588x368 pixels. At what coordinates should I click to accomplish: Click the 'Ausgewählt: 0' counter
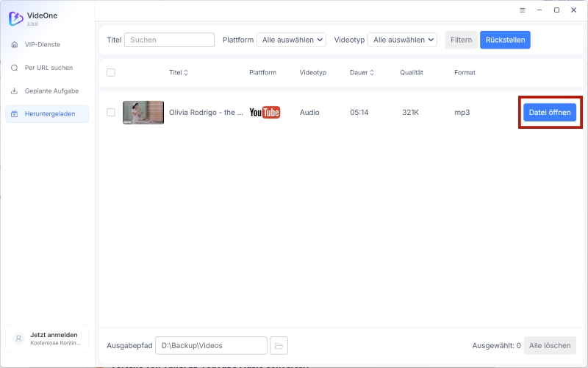click(x=497, y=345)
